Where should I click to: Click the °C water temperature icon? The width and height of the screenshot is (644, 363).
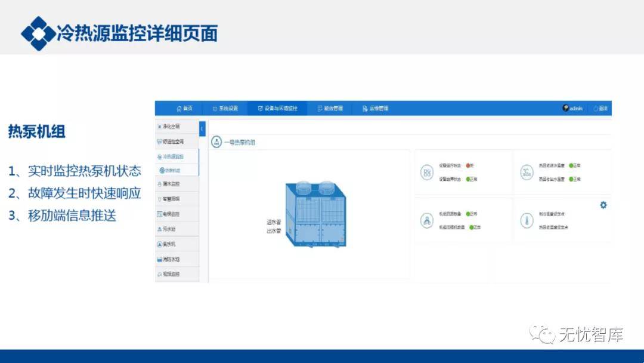pyautogui.click(x=525, y=172)
